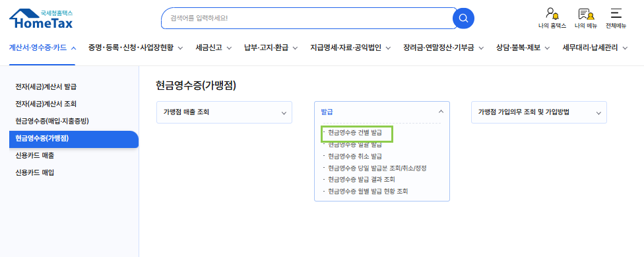This screenshot has height=257, width=644.
Task: Open 세금신고 top menu
Action: [214, 48]
